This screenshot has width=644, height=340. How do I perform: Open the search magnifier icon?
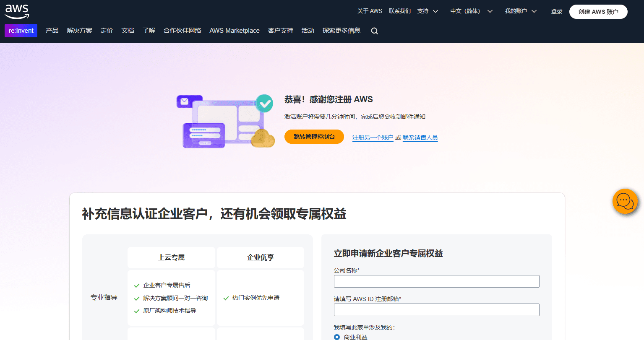374,31
